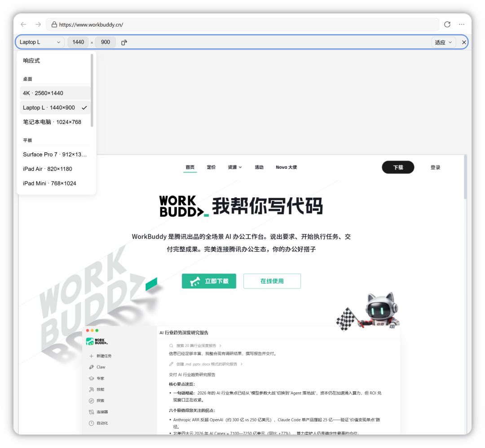Click the plus icon beside 新建任务
Image resolution: width=485 pixels, height=448 pixels.
point(91,356)
